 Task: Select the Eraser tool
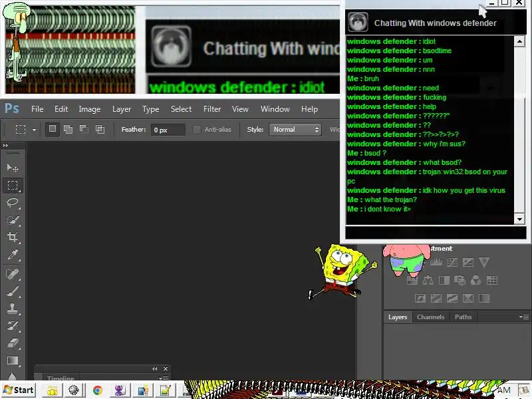tap(13, 343)
